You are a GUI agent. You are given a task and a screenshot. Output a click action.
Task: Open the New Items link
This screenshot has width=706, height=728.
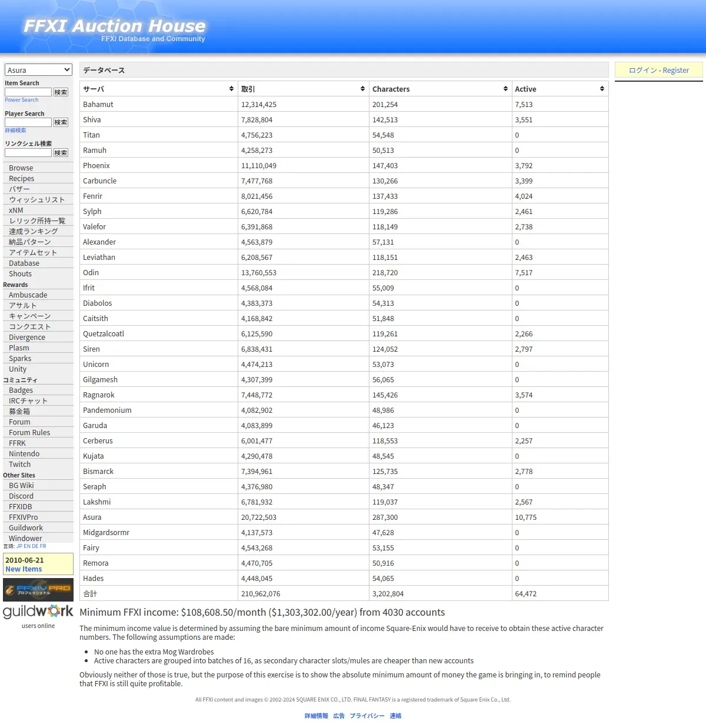(x=24, y=569)
